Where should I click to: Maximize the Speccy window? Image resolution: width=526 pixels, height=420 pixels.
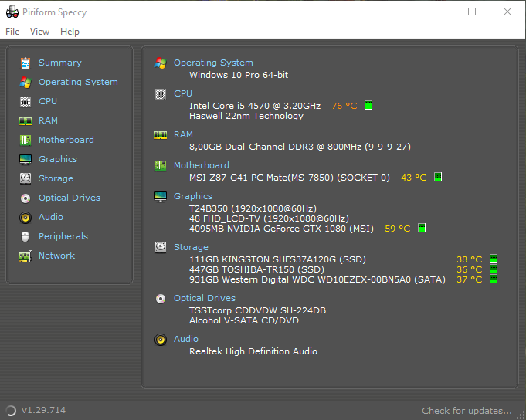pyautogui.click(x=472, y=12)
